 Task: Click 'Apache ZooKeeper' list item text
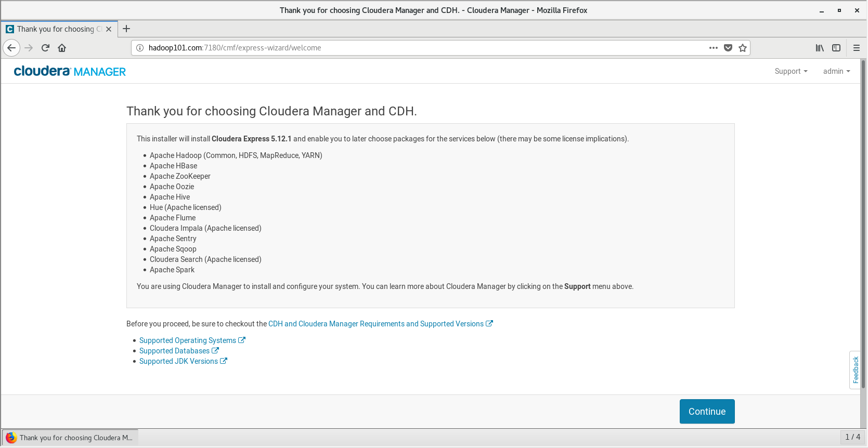(x=180, y=176)
